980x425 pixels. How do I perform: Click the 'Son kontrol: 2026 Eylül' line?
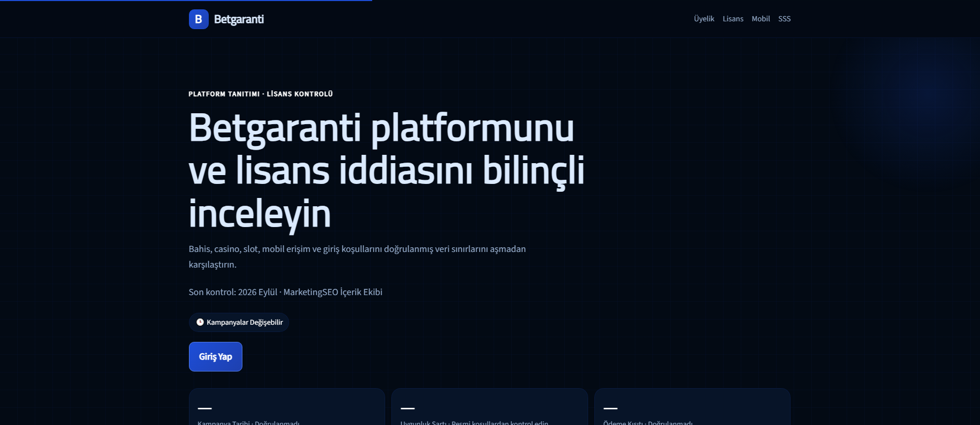285,292
